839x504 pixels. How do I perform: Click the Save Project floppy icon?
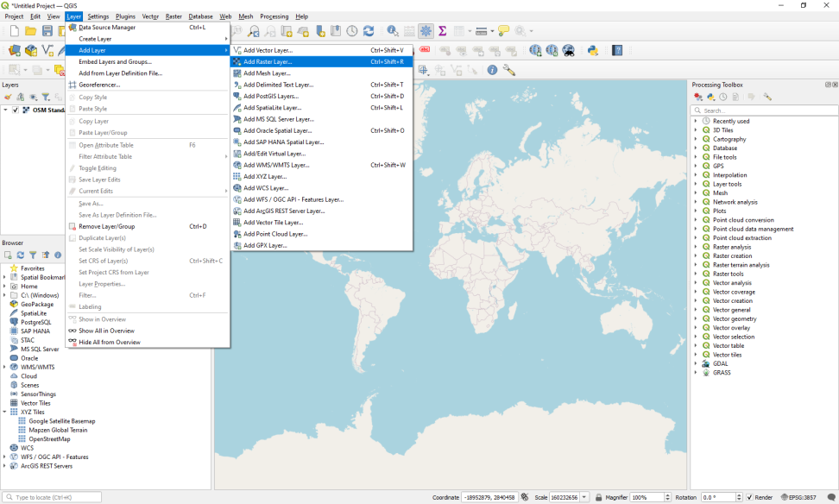point(47,32)
